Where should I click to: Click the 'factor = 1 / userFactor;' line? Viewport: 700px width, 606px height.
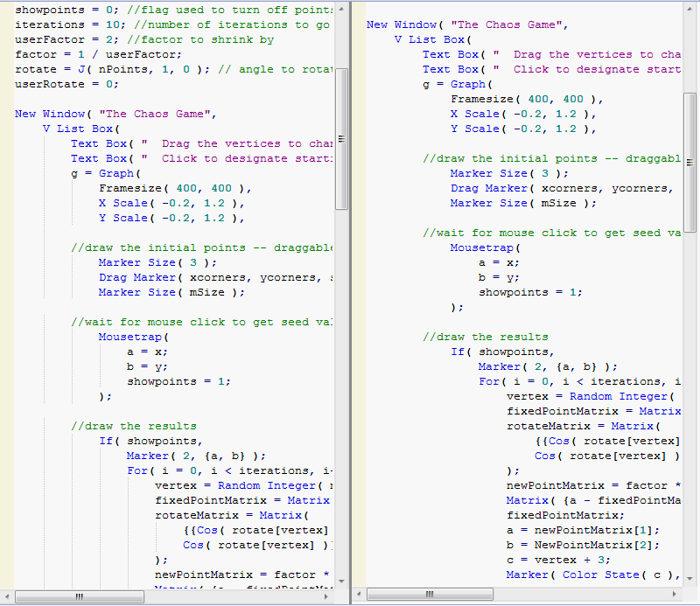point(98,54)
